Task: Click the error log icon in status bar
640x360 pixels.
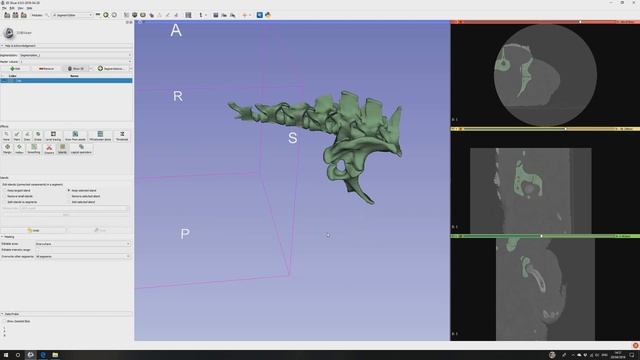Action: click(635, 345)
